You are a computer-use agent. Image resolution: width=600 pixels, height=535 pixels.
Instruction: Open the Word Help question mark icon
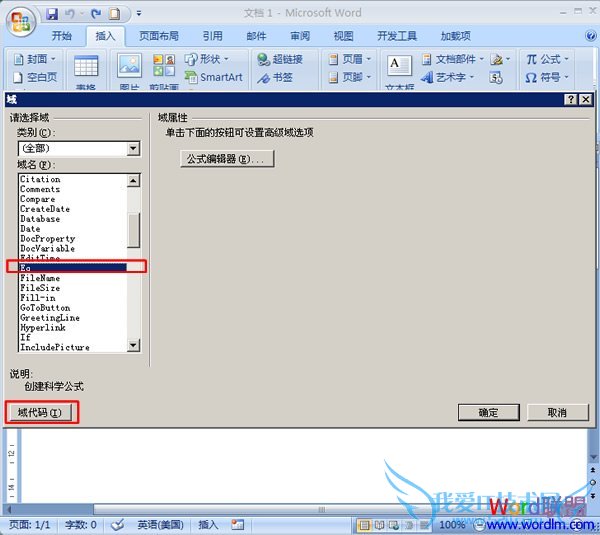tap(591, 36)
